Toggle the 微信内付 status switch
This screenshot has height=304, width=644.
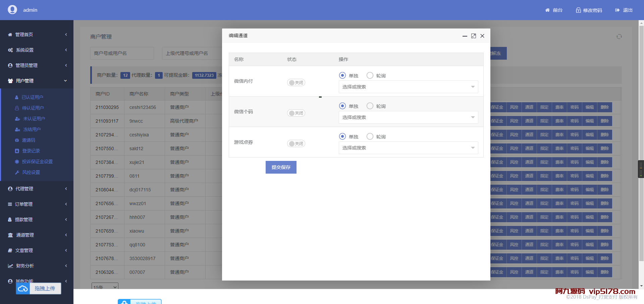coord(296,83)
